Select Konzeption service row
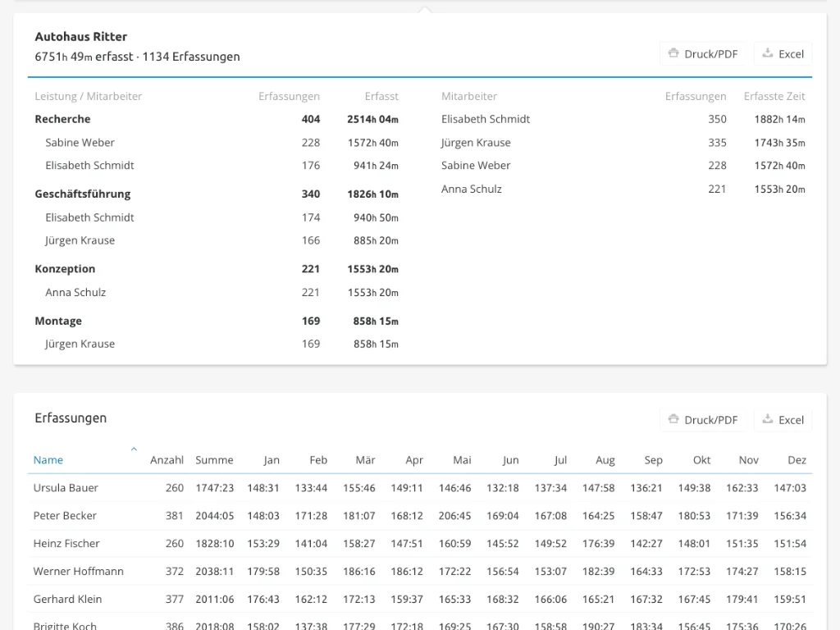 (x=217, y=269)
